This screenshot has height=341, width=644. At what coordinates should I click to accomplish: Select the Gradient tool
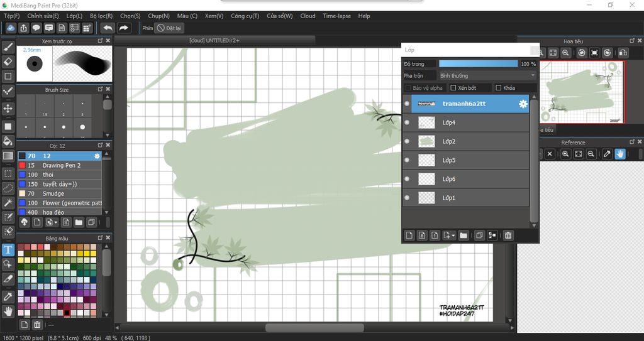click(8, 156)
